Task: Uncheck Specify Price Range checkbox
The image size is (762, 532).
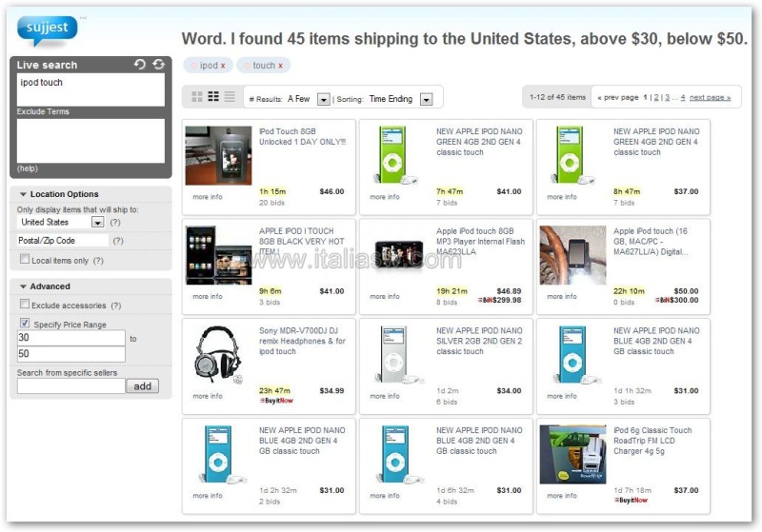Action: click(25, 323)
